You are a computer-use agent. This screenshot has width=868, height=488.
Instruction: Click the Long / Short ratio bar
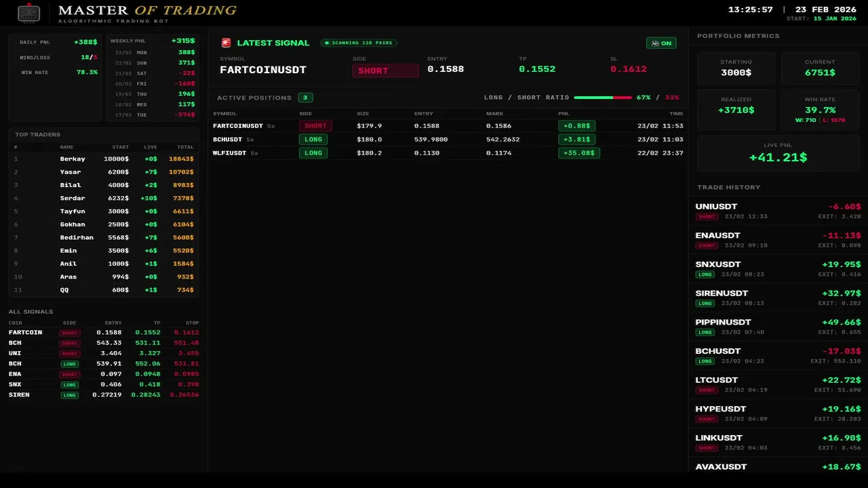point(603,98)
